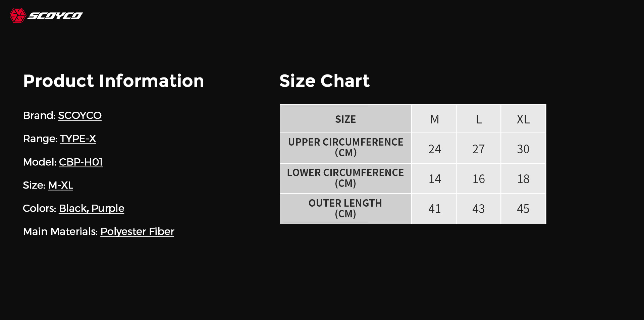Select the M size column header
Viewport: 644px width, 320px height.
tap(434, 119)
